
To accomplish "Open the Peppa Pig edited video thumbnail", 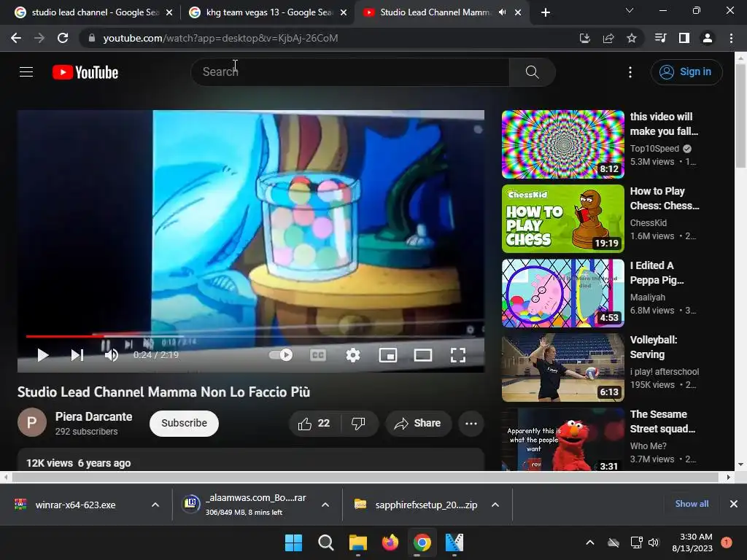I will coord(562,293).
